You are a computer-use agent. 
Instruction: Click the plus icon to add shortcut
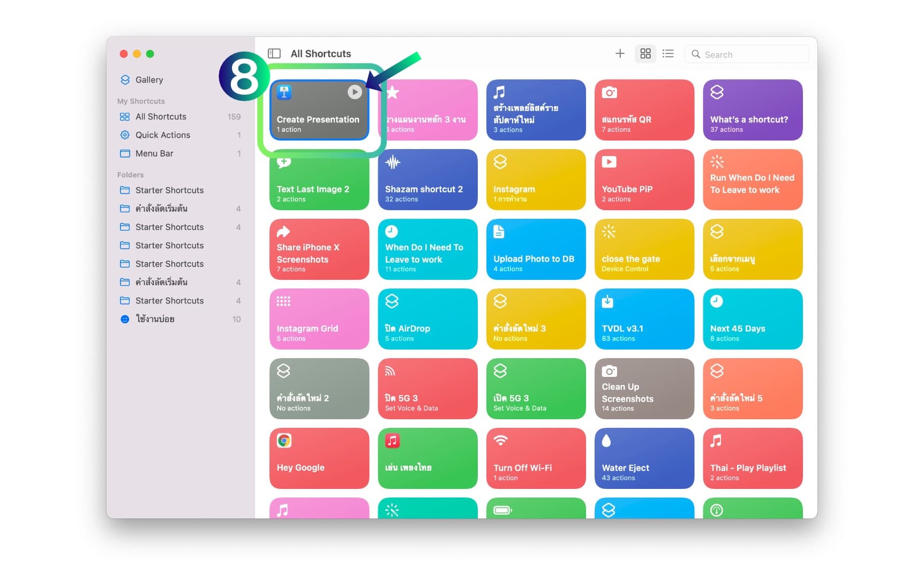[620, 54]
